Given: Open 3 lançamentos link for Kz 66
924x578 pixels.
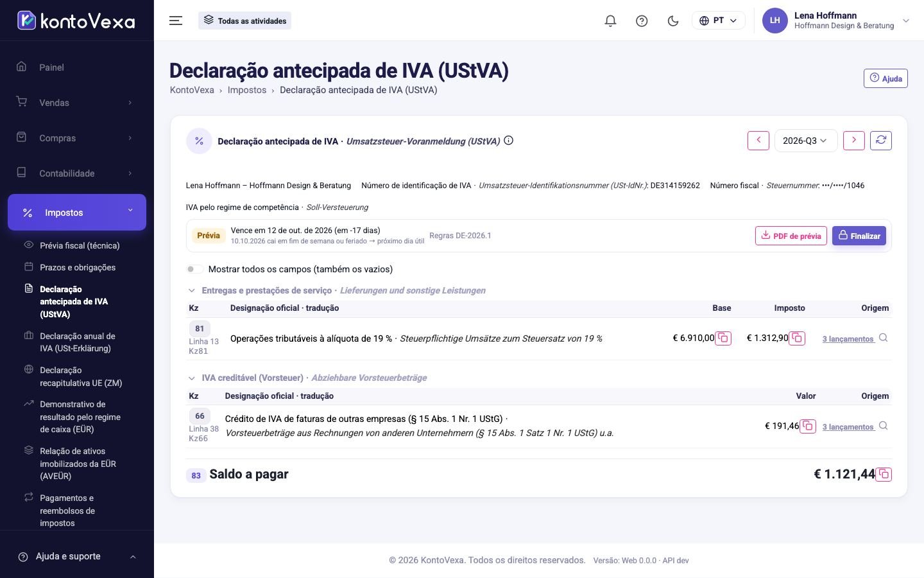Looking at the screenshot, I should click(848, 427).
